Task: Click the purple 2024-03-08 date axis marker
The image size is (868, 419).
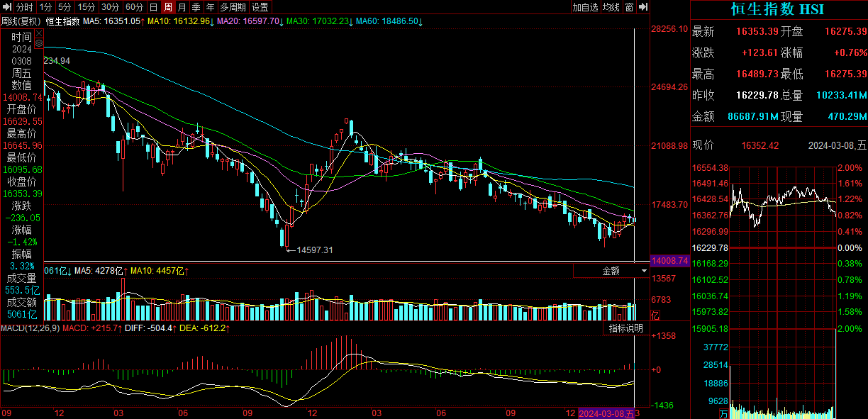Action: click(607, 414)
